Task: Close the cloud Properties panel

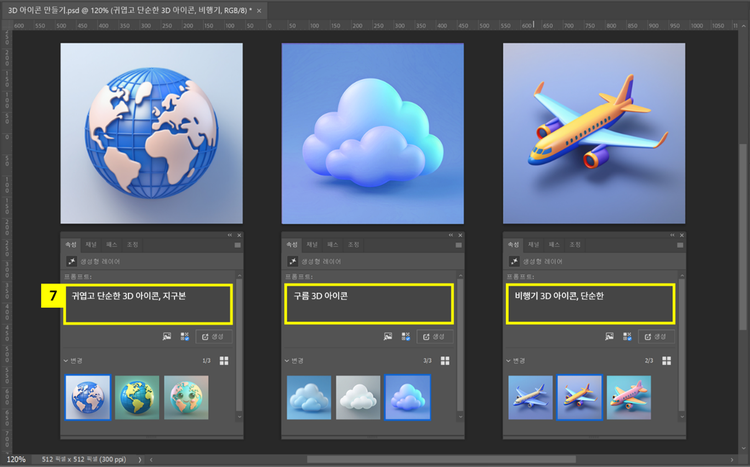Action: point(460,235)
